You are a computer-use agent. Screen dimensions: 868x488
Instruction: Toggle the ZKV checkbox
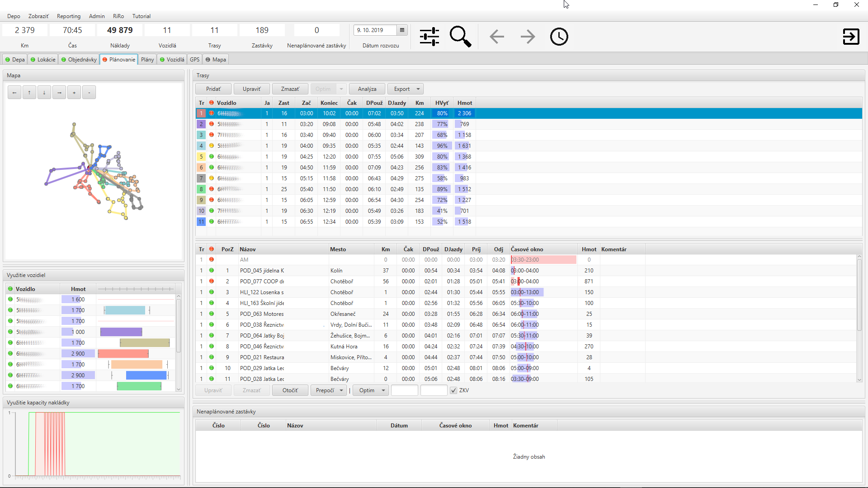453,390
